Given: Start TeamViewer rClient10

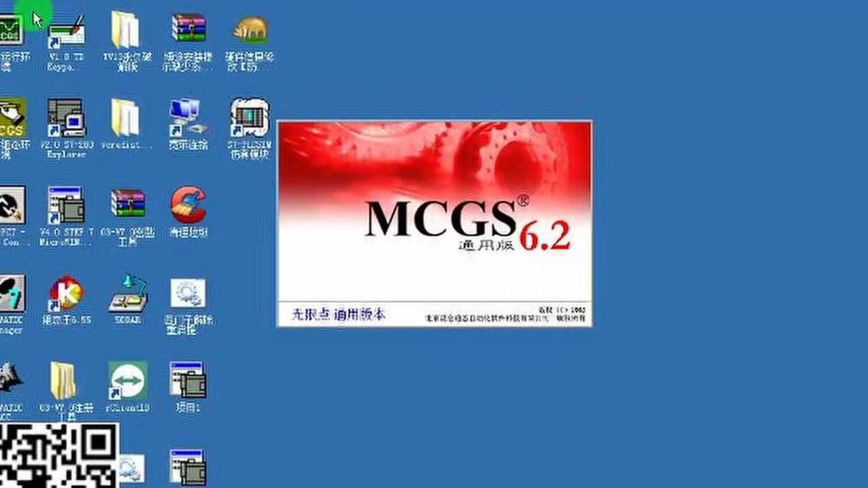Looking at the screenshot, I should [127, 380].
